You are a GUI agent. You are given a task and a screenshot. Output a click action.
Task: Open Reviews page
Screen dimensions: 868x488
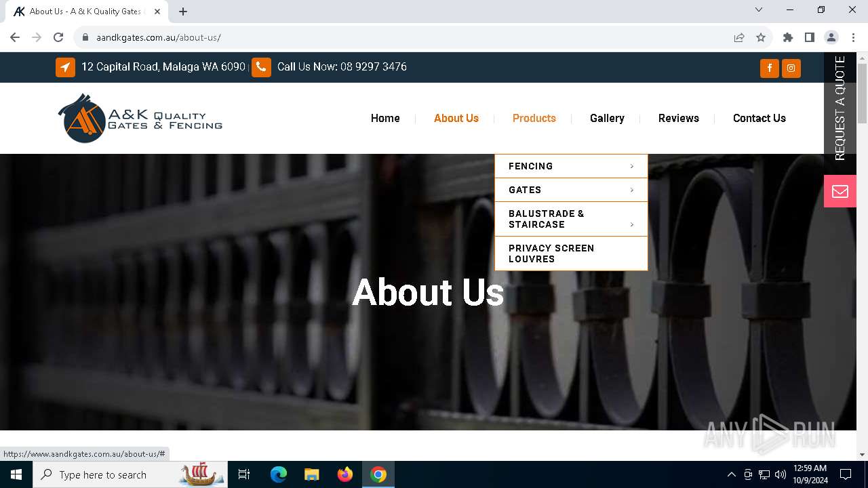pos(679,118)
